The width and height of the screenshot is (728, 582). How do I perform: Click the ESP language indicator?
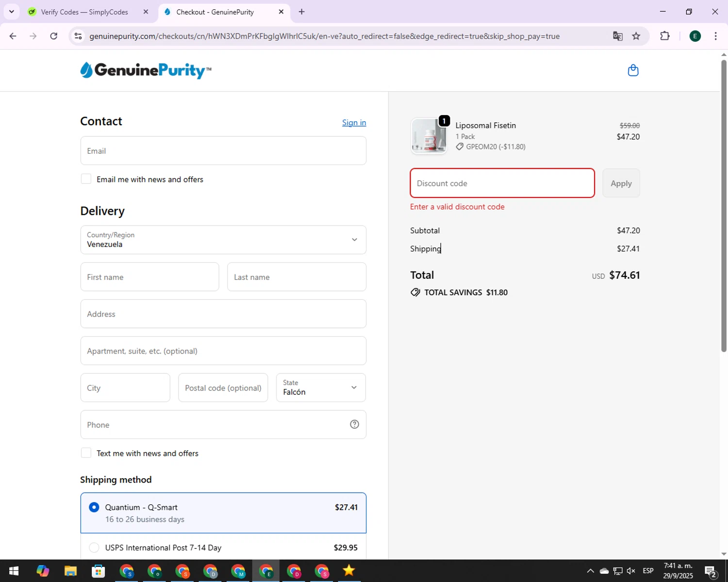648,571
